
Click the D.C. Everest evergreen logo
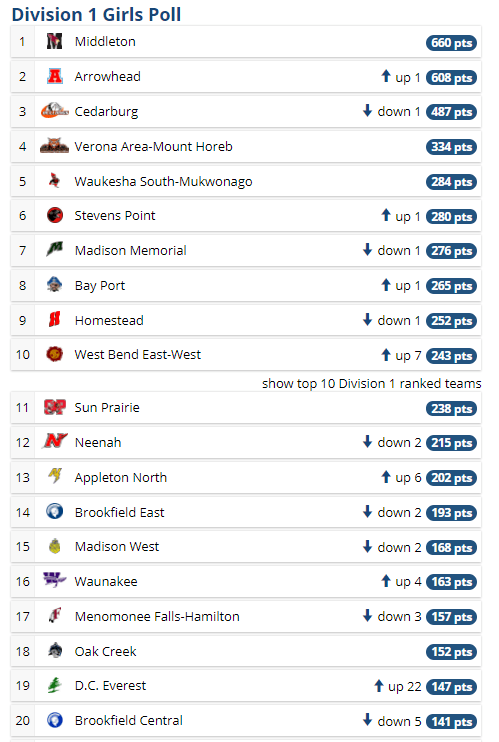click(55, 685)
